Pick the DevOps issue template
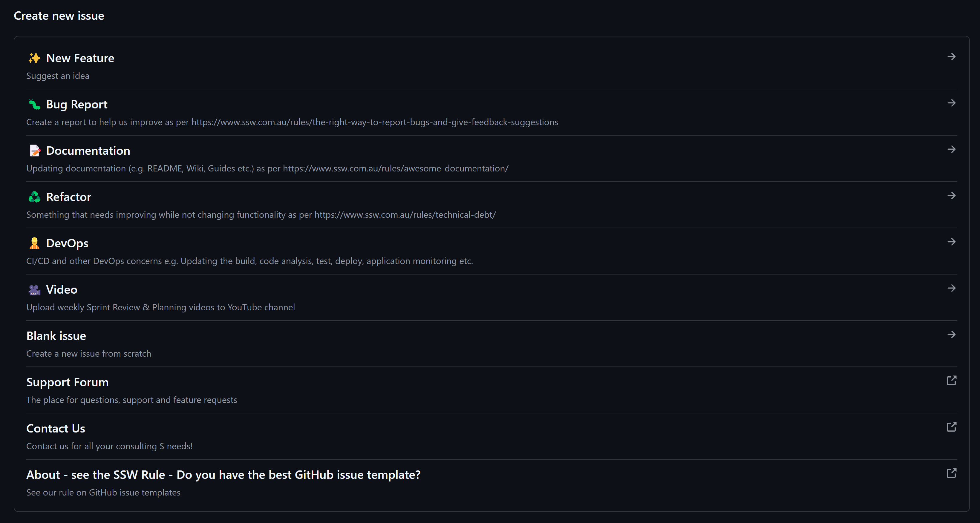The width and height of the screenshot is (980, 523). 67,243
